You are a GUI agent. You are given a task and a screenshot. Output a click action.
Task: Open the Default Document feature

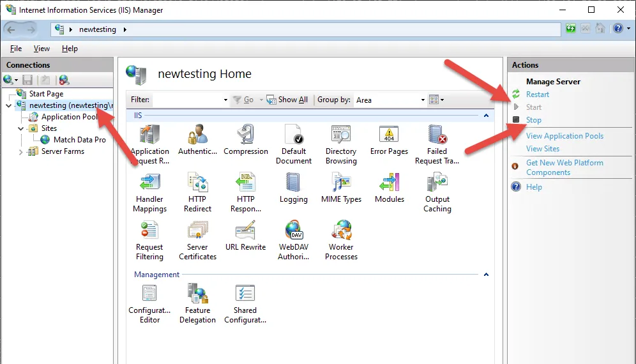[293, 135]
